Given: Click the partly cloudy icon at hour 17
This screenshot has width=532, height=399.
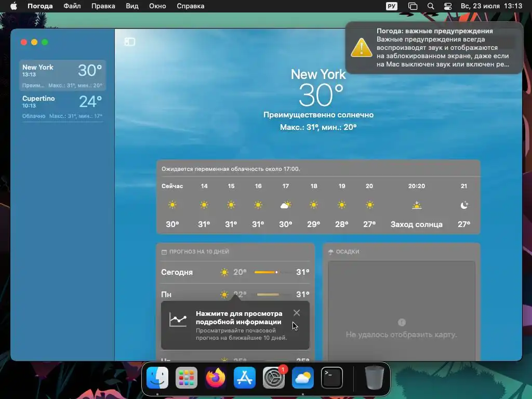Looking at the screenshot, I should pyautogui.click(x=286, y=205).
